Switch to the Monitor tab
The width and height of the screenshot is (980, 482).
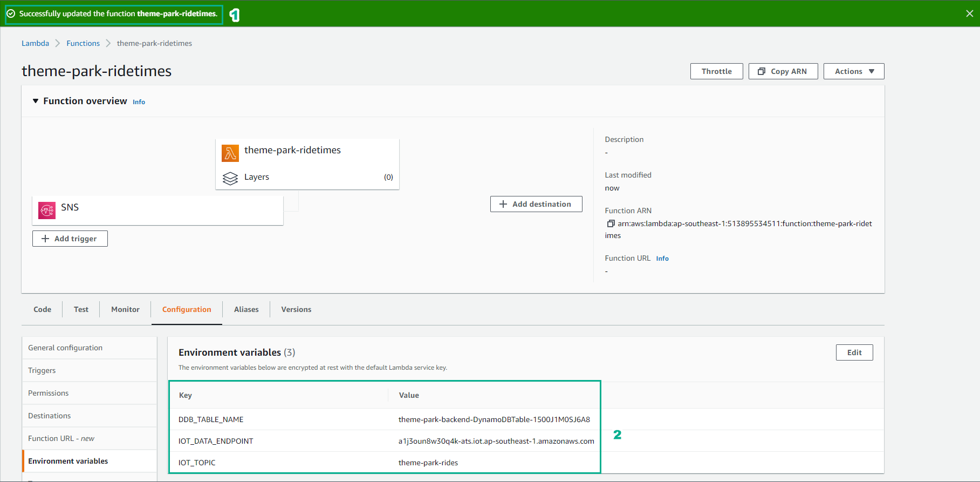pos(125,309)
